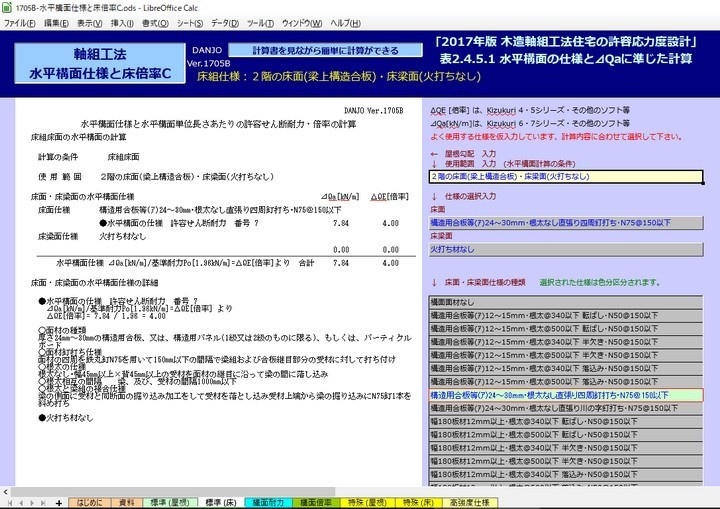Select highlighted 24~30mm 四周釘打ち row
The image size is (720, 509).
coord(566,395)
